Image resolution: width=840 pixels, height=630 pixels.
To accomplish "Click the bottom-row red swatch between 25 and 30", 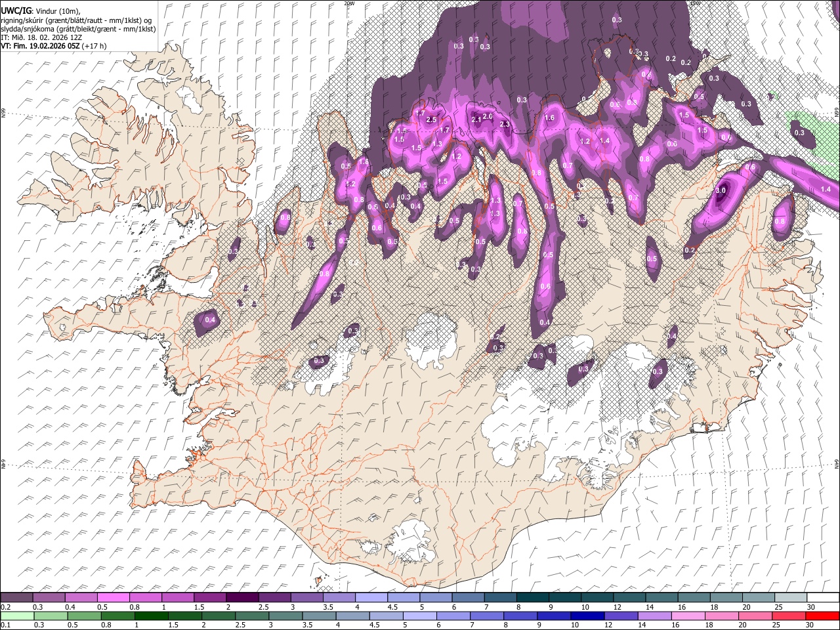I will (788, 616).
